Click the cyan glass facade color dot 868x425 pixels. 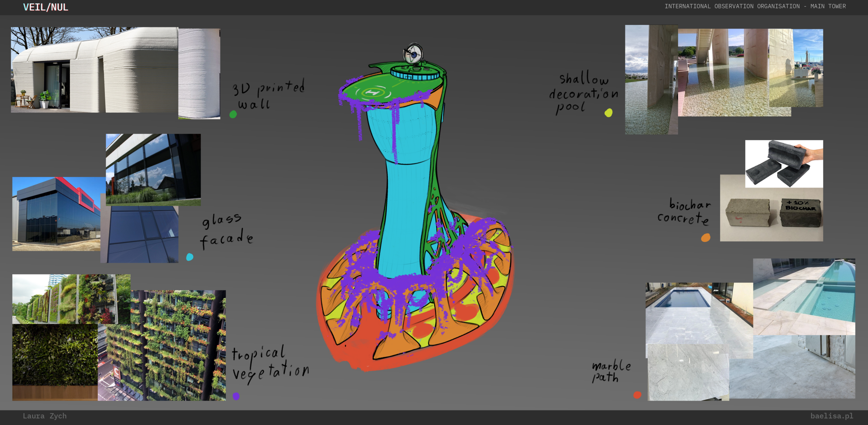point(190,257)
